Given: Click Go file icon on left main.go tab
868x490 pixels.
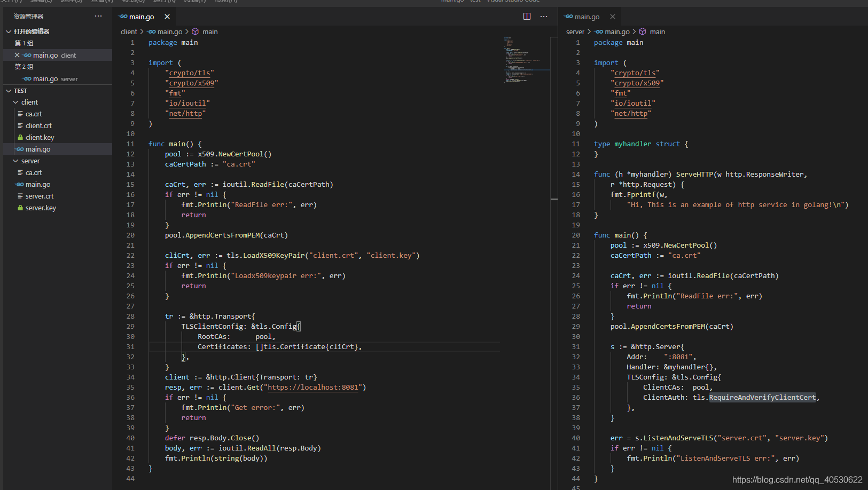Looking at the screenshot, I should [x=123, y=17].
